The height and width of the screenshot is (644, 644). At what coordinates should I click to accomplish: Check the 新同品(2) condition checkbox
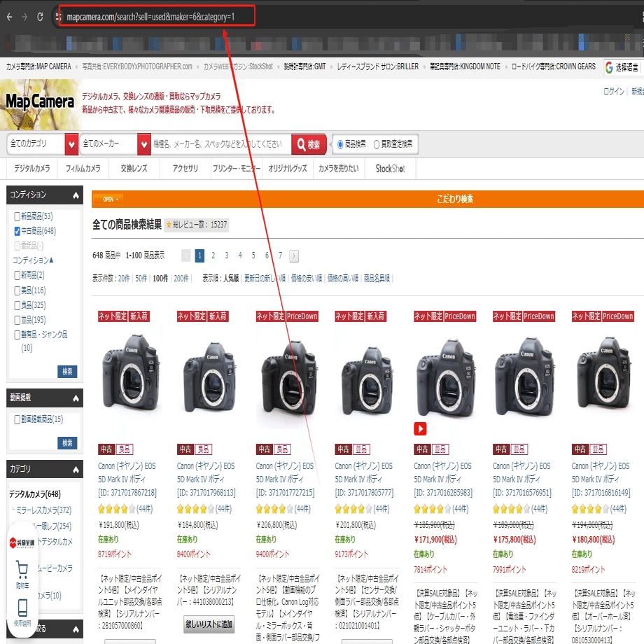(x=17, y=275)
